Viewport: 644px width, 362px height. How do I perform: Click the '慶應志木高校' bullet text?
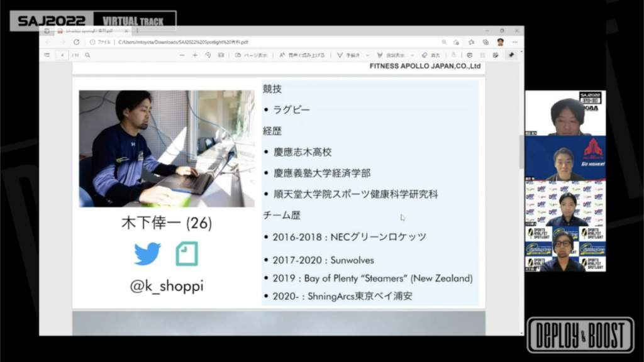303,152
